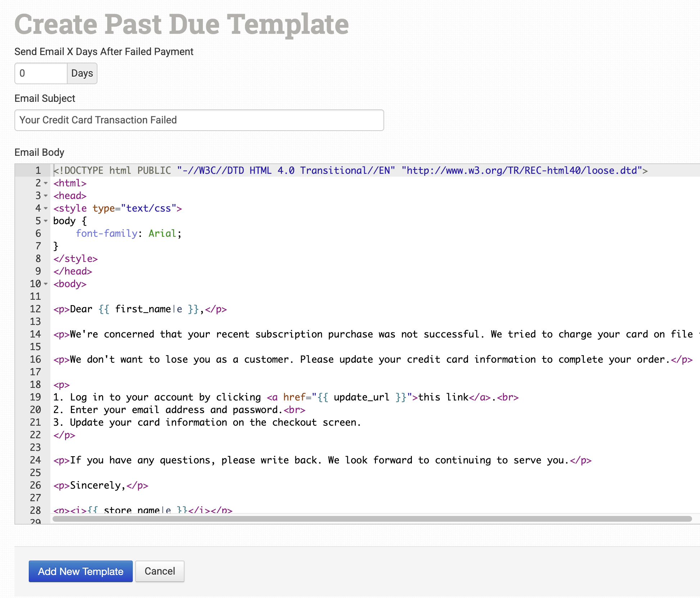The image size is (700, 598).
Task: Collapse the body tag on line 10
Action: coord(46,284)
